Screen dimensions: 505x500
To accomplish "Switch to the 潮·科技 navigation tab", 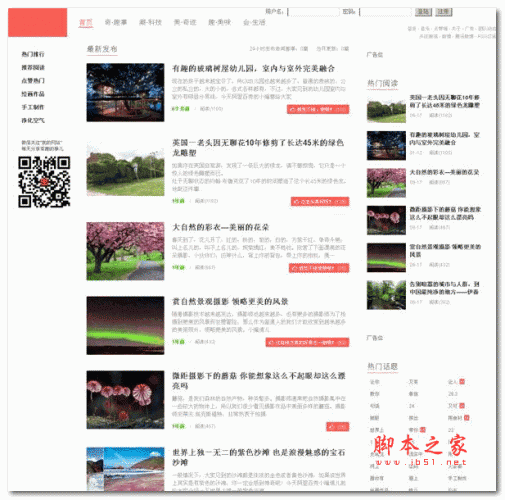I will click(x=150, y=22).
